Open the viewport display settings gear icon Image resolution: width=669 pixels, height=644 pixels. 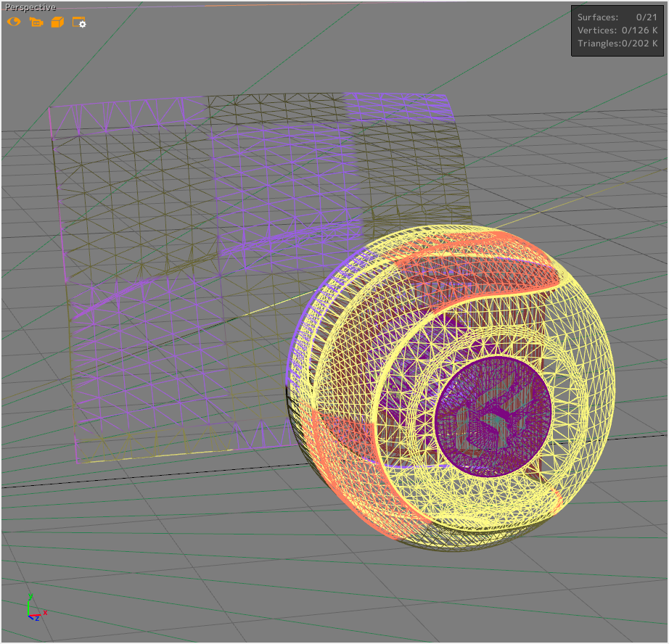[80, 23]
